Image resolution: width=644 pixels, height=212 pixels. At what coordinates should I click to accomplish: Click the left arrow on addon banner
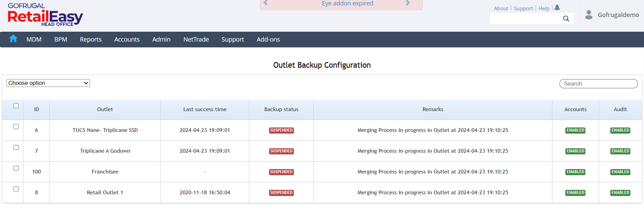click(266, 3)
